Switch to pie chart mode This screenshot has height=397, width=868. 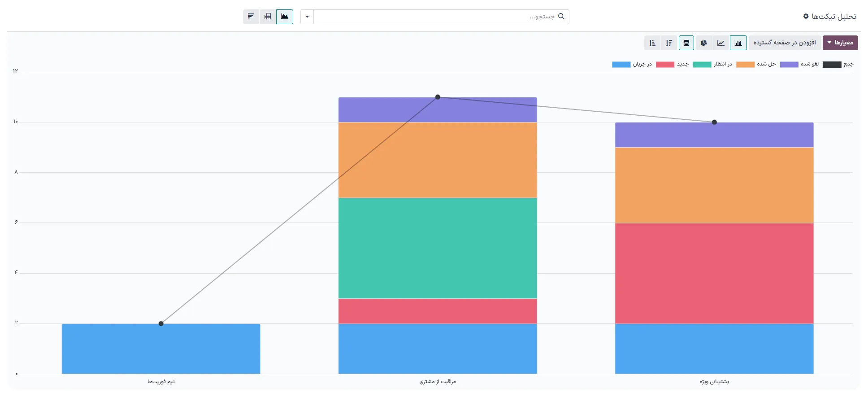tap(703, 43)
